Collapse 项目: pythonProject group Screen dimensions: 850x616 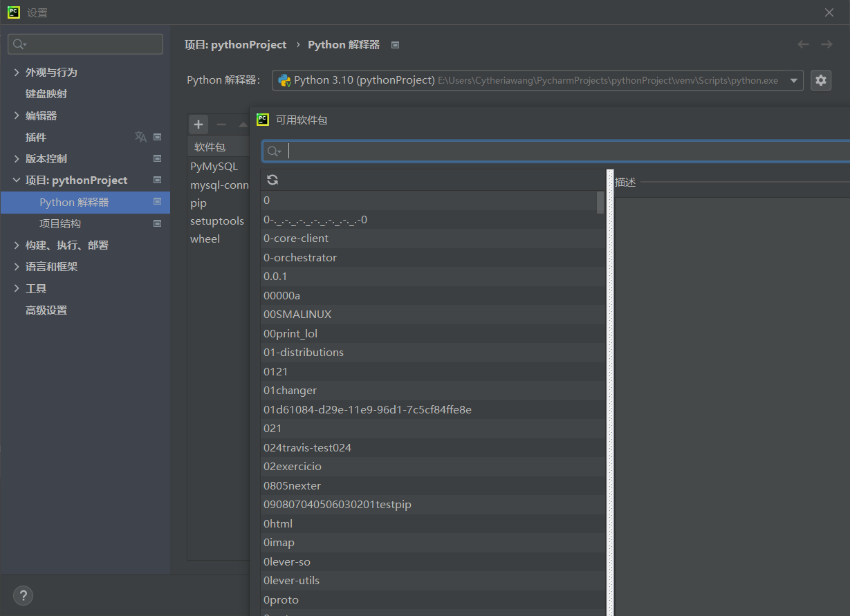17,180
